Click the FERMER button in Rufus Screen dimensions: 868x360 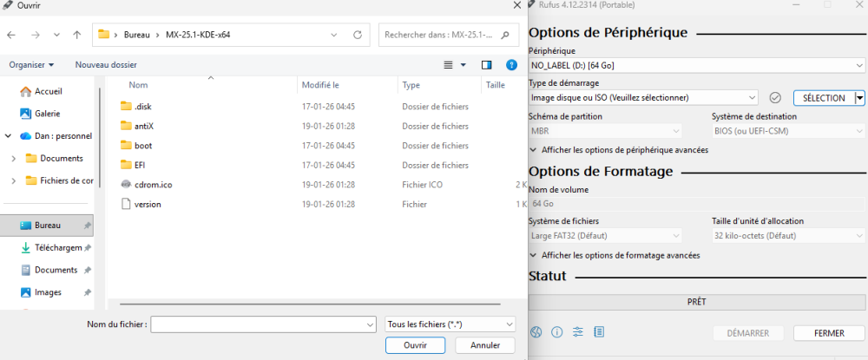pos(829,333)
